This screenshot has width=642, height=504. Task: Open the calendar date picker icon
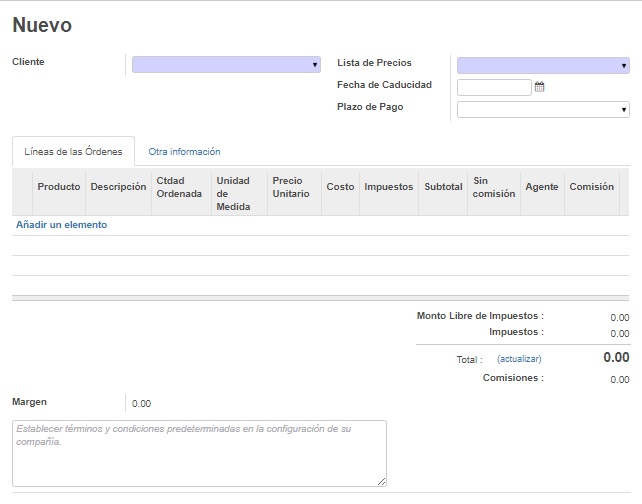pyautogui.click(x=539, y=87)
